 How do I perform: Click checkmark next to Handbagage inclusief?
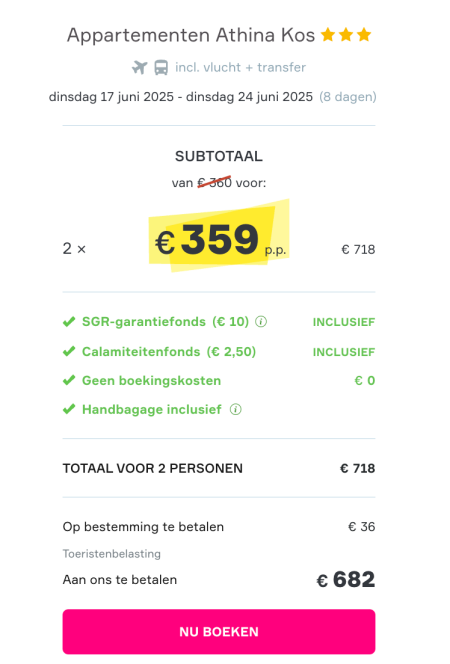[x=69, y=409]
